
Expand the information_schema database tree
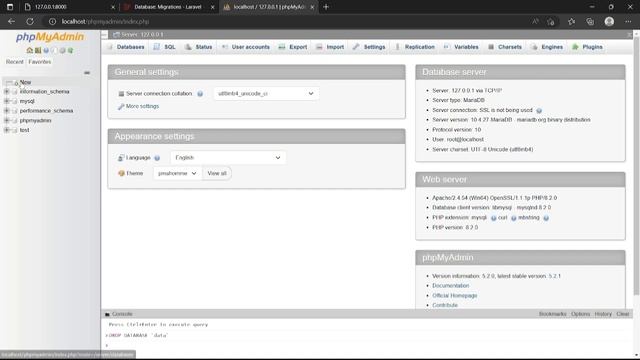[x=7, y=92]
